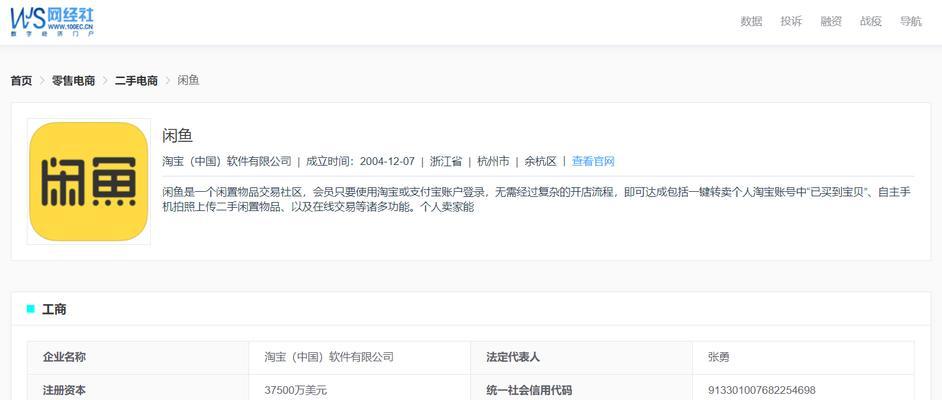This screenshot has height=400, width=942.
Task: Open the 战投 nav menu
Action: [871, 22]
